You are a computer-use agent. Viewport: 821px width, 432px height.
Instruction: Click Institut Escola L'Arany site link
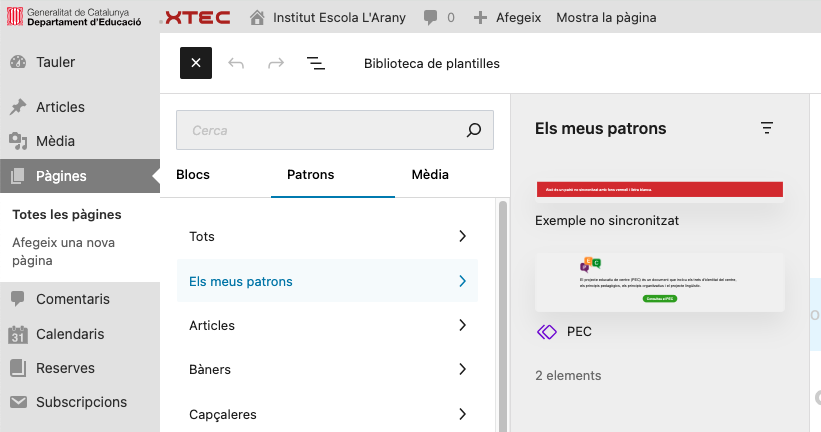coord(339,18)
